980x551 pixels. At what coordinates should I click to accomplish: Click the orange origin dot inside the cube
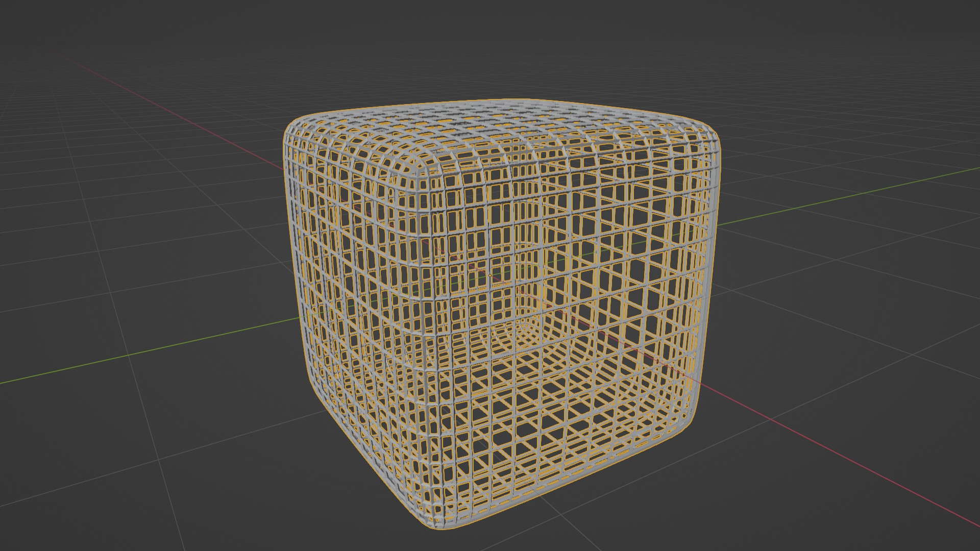490,275
